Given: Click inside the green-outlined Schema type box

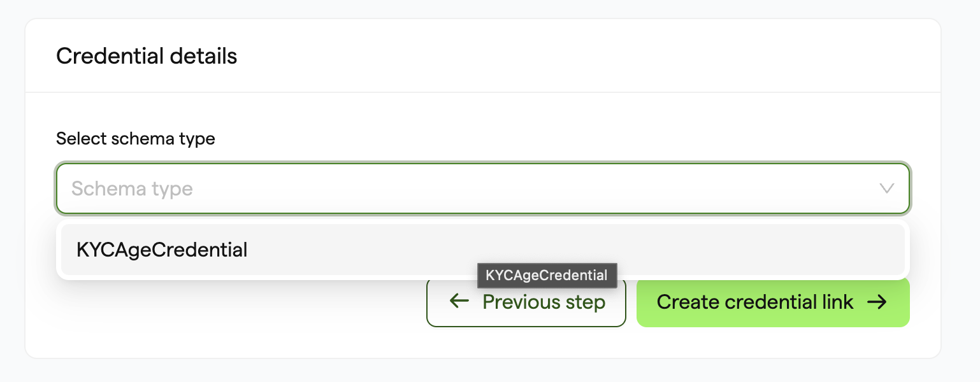Looking at the screenshot, I should pos(483,188).
